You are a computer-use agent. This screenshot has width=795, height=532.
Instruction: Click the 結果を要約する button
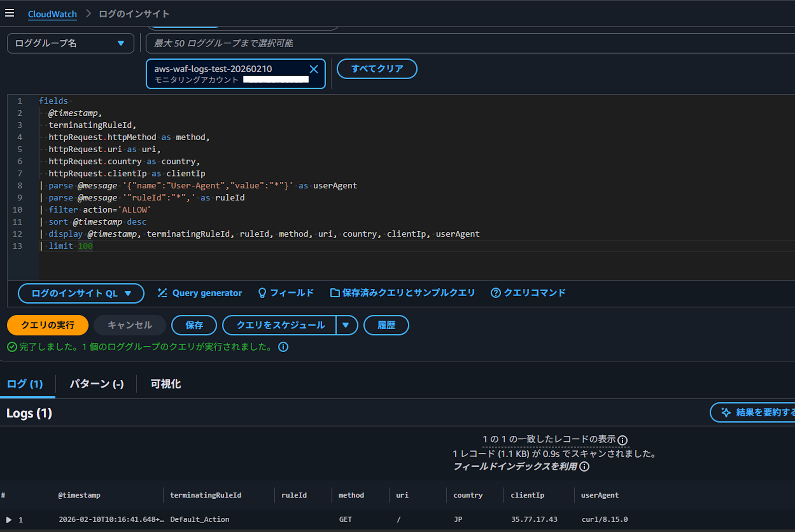click(755, 412)
